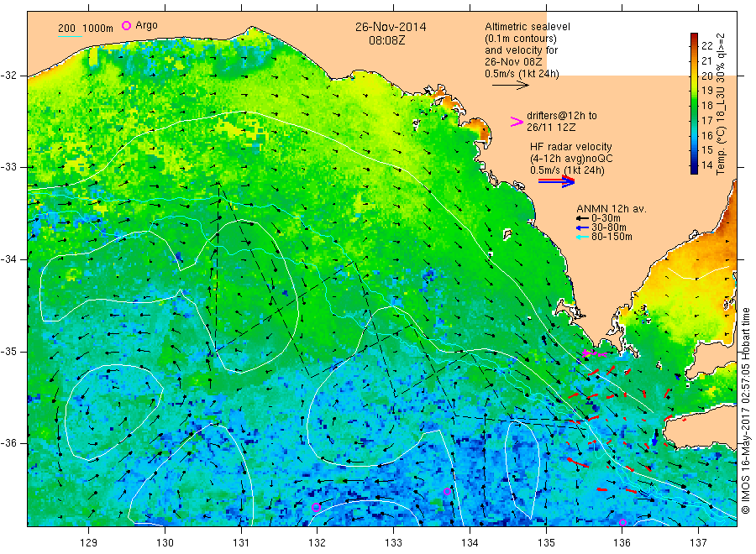Click longitude label 129 on bottom axis
Image resolution: width=756 pixels, height=554 pixels.
(x=89, y=543)
